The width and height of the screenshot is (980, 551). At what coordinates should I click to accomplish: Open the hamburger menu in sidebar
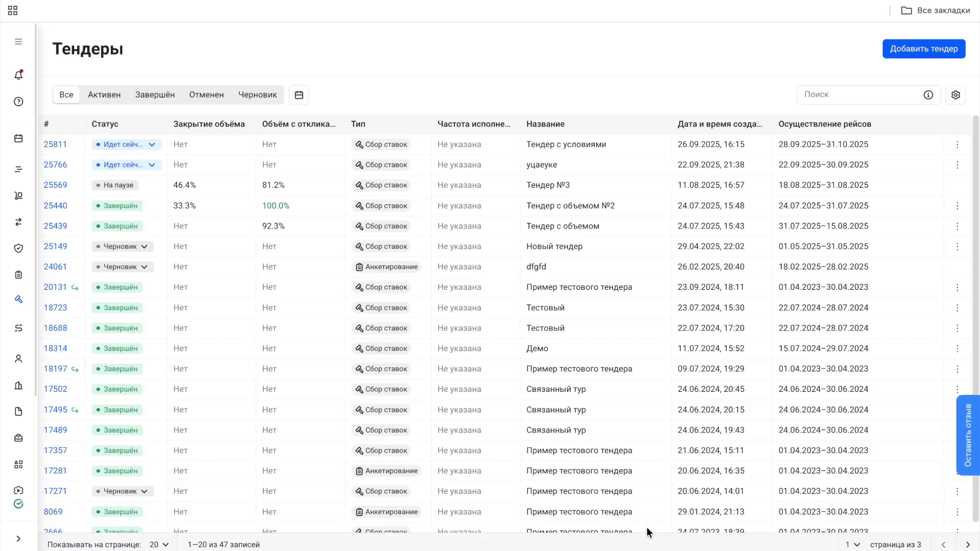(x=18, y=42)
